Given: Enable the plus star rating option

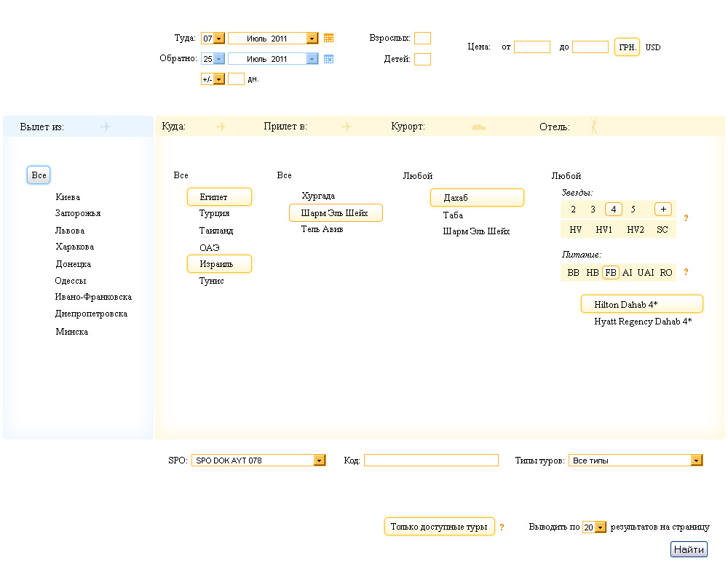Looking at the screenshot, I should 662,210.
